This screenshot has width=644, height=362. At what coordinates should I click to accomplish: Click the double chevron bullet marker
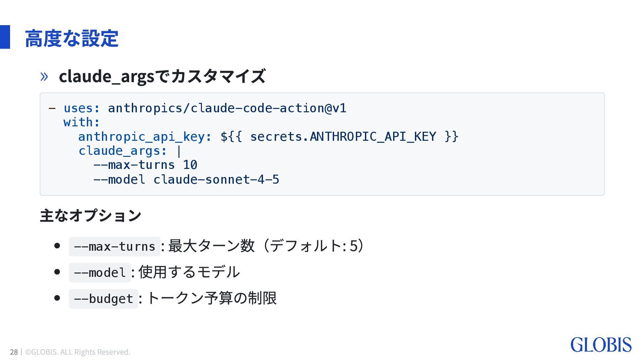(x=44, y=76)
